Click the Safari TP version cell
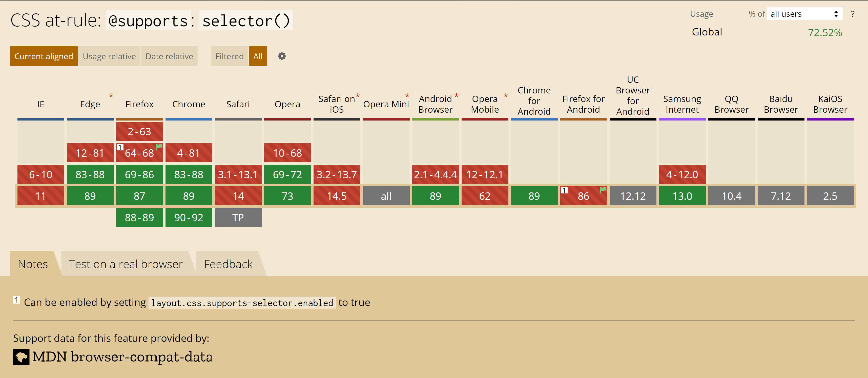 238,217
